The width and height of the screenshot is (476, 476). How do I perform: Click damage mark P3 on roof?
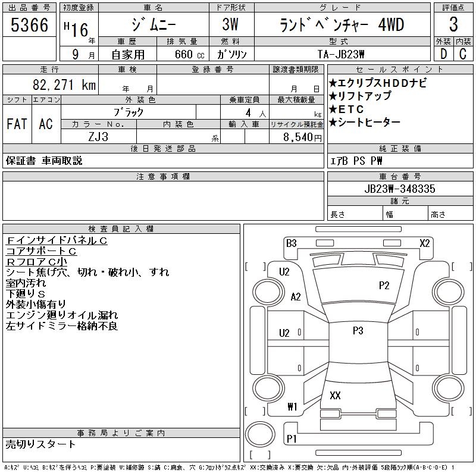coord(358,331)
